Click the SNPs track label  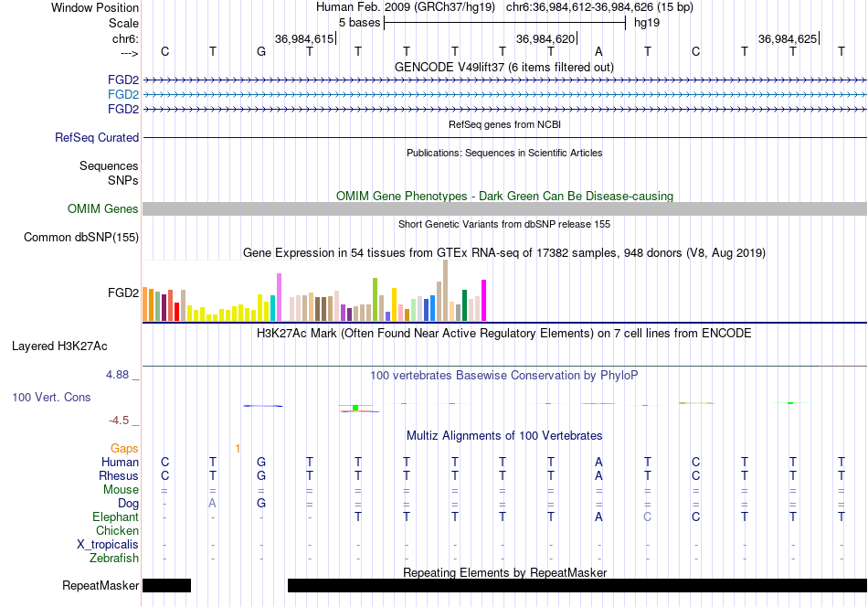coord(123,181)
